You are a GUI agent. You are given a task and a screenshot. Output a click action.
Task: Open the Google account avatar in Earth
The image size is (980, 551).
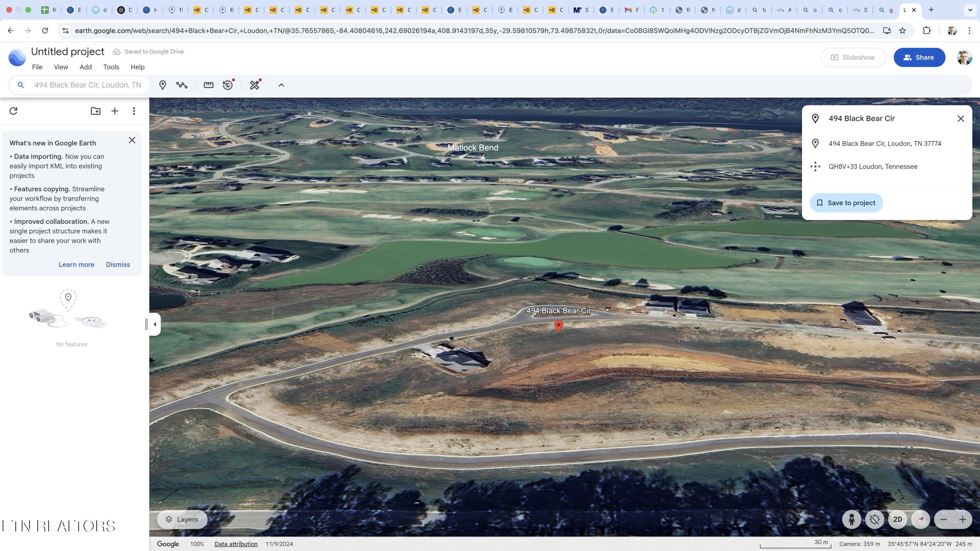tap(964, 57)
